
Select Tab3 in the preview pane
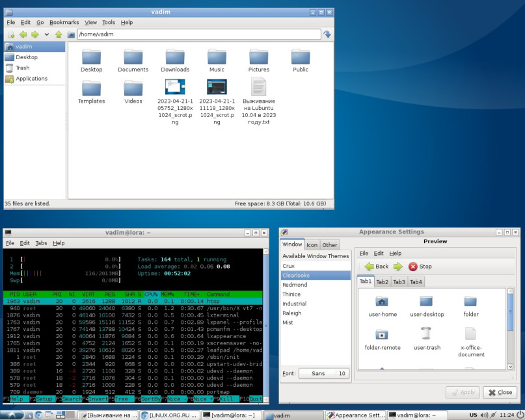click(x=399, y=282)
